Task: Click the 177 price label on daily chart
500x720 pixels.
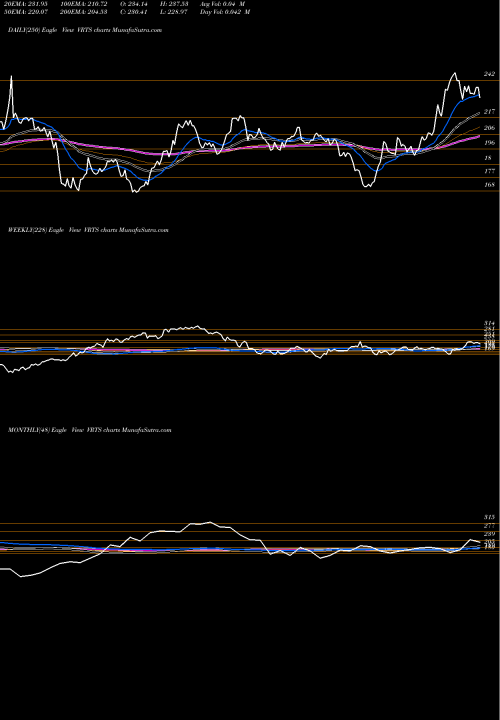Action: tap(489, 171)
